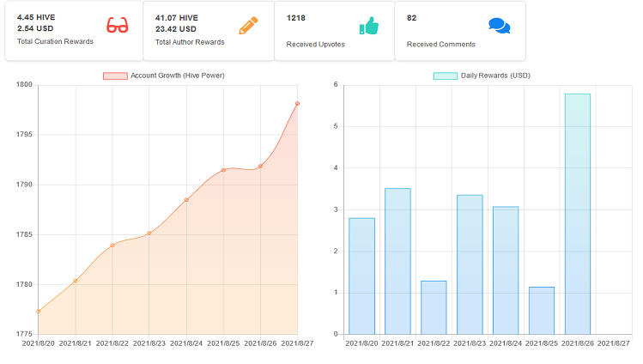Click the 41.07 HIVE value
This screenshot has height=364, width=643.
pos(176,18)
